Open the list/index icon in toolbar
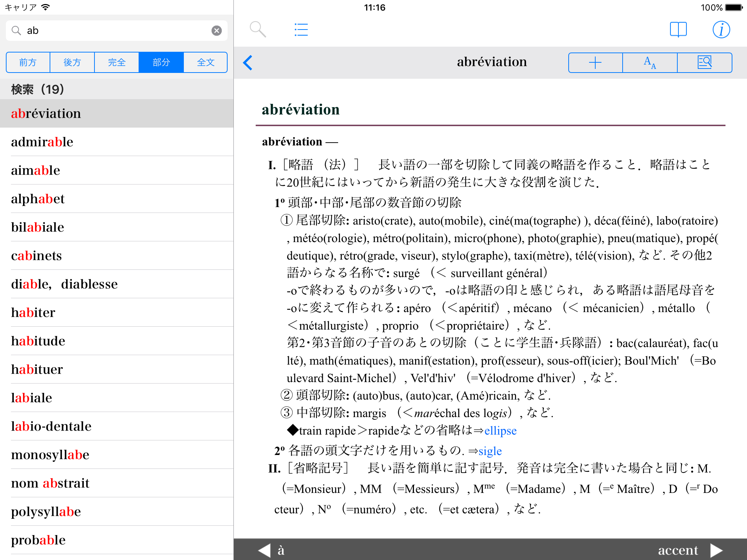 pos(301,30)
